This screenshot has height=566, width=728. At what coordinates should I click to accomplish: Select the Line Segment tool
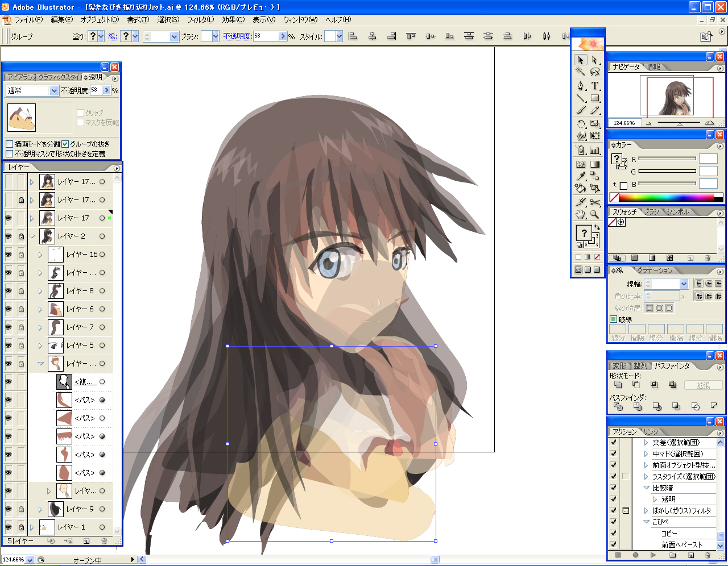580,98
